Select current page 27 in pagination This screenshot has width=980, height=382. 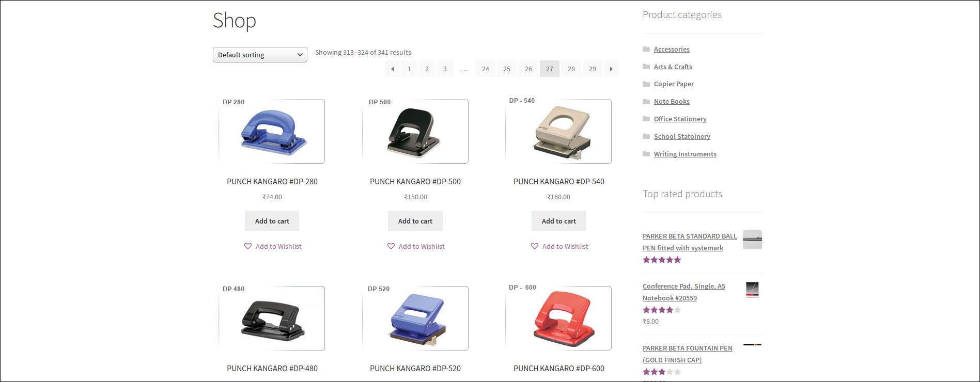click(550, 69)
